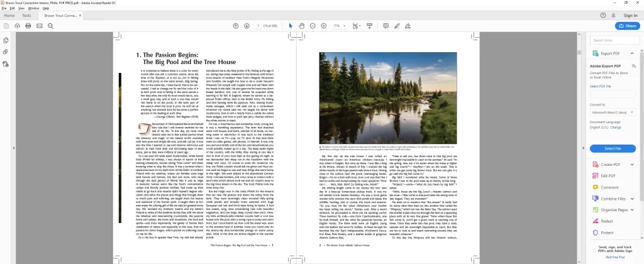Print the document using the printer icon

[x=28, y=26]
